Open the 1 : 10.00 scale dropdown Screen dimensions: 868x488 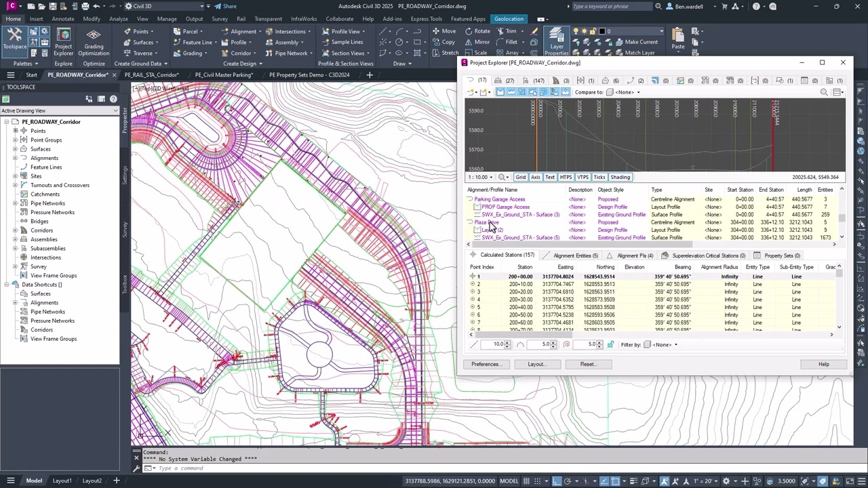(x=480, y=177)
